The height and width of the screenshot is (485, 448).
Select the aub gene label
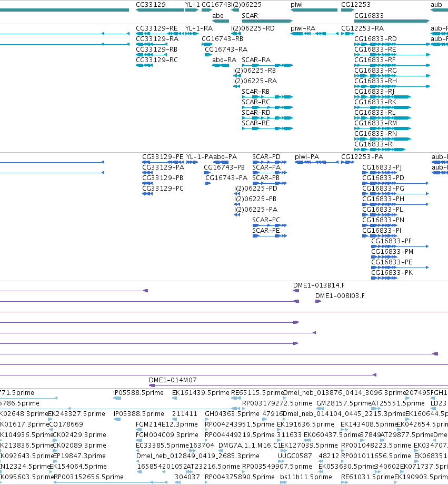436,5
